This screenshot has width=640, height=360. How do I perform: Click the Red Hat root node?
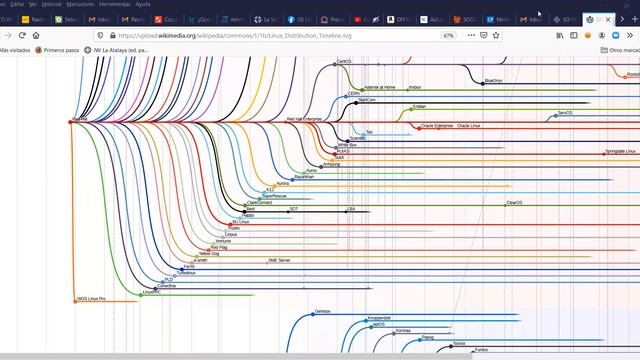71,122
